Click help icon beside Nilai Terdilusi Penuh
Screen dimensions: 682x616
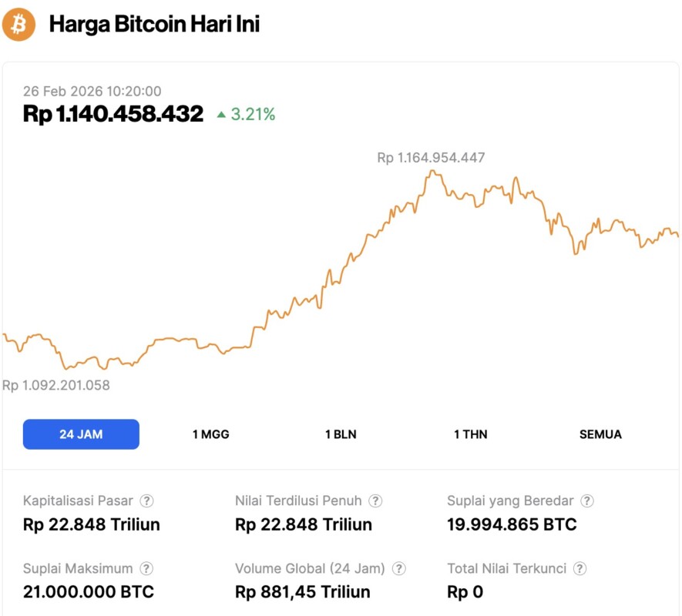click(x=375, y=500)
